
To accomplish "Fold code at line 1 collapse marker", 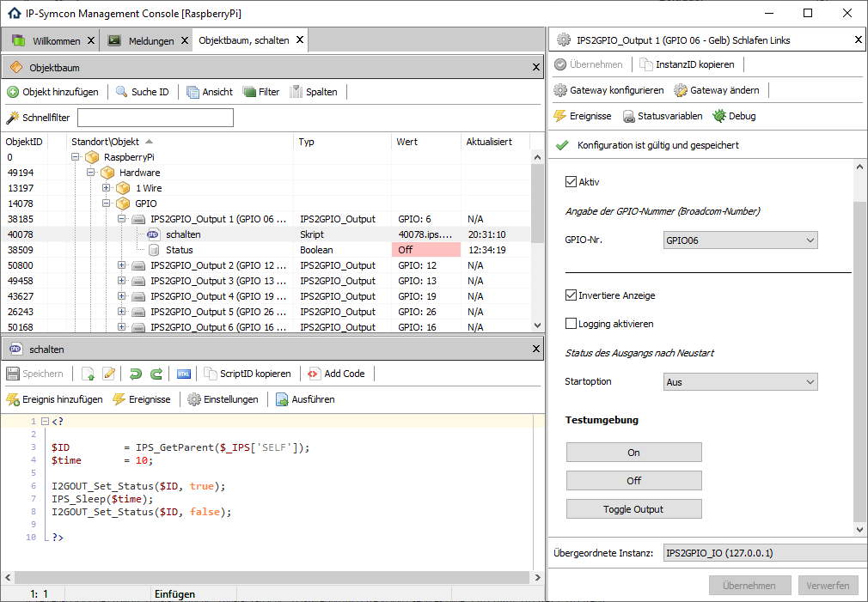I will 46,422.
